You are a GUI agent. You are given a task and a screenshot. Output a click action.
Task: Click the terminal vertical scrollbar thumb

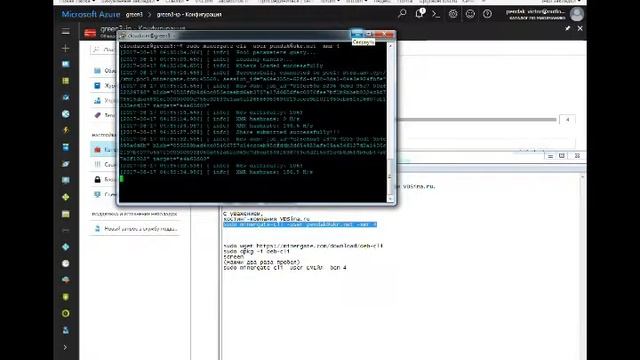coord(390,176)
